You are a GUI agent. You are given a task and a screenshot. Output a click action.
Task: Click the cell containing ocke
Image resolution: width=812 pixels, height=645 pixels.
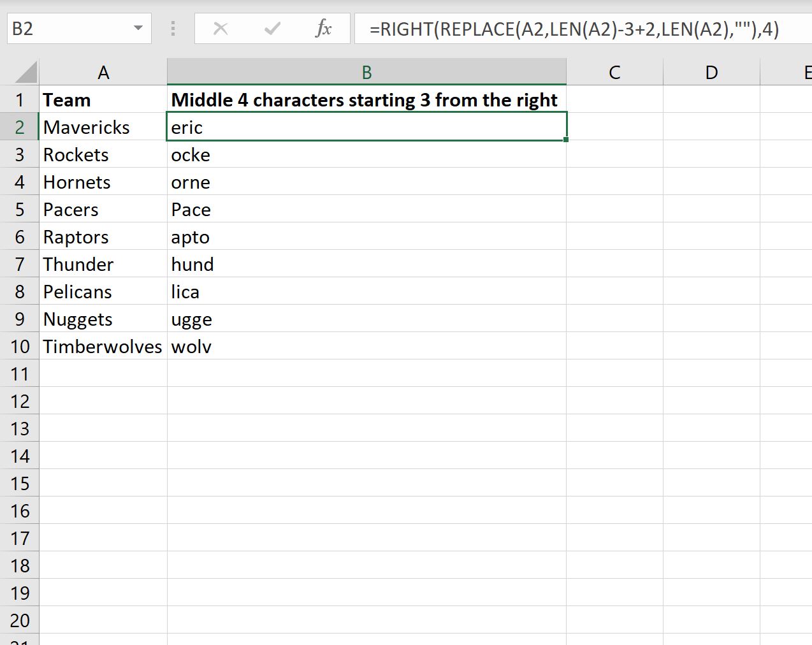coord(366,154)
